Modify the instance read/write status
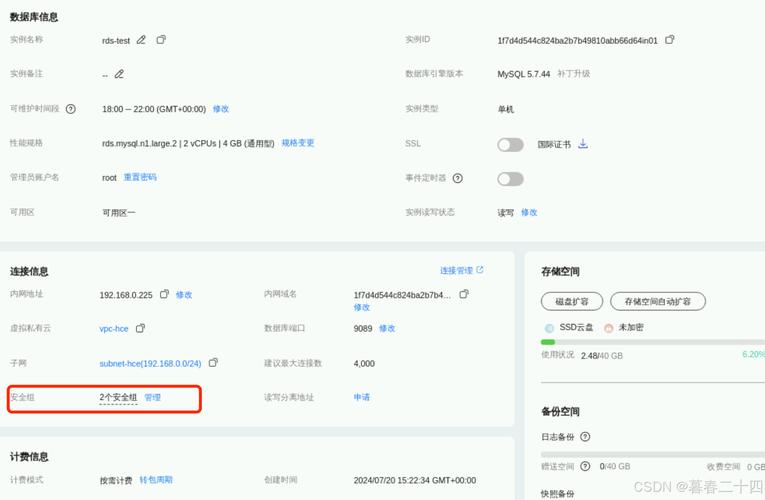765x500 pixels. 529,212
